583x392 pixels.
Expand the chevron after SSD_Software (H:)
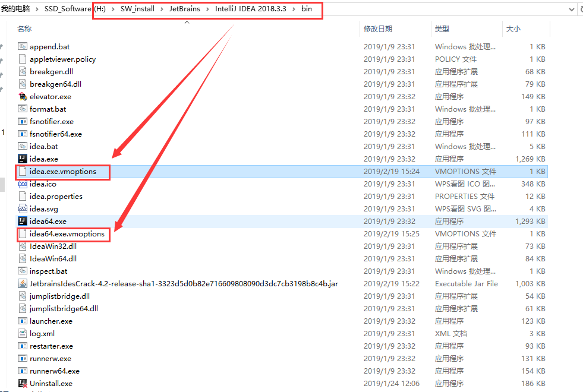[x=113, y=9]
